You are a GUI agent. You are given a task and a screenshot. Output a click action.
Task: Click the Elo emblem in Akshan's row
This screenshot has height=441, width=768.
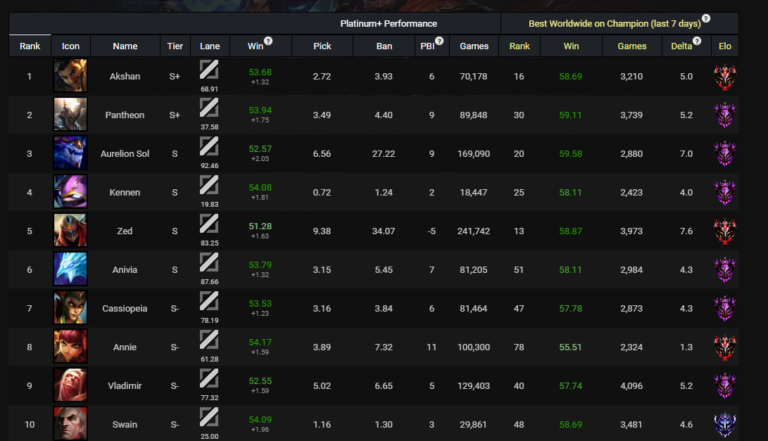click(724, 76)
